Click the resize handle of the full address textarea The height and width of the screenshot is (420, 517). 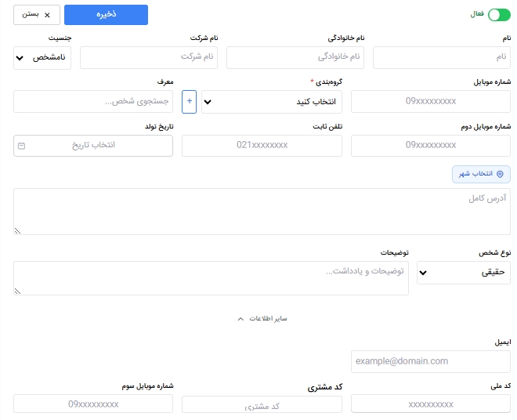tap(17, 231)
